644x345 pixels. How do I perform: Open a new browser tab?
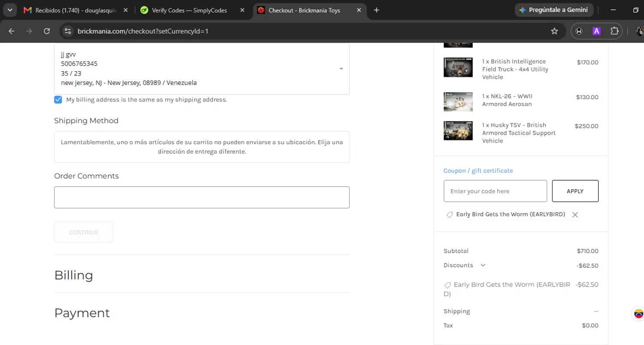[x=377, y=10]
